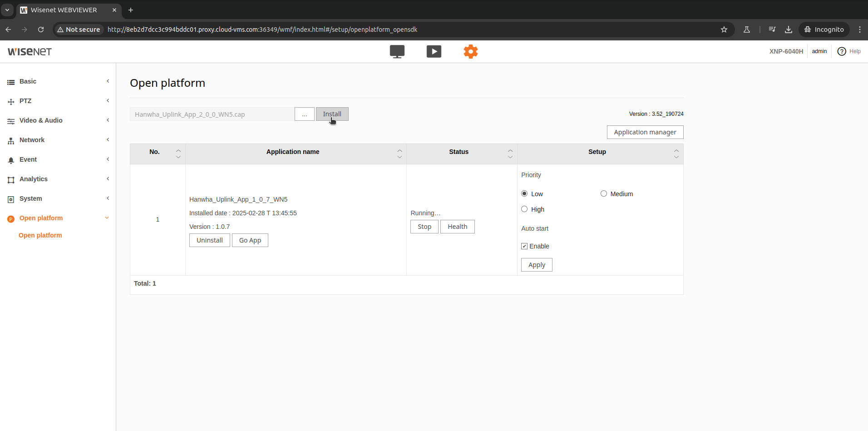Select the Event bell icon

click(10, 159)
